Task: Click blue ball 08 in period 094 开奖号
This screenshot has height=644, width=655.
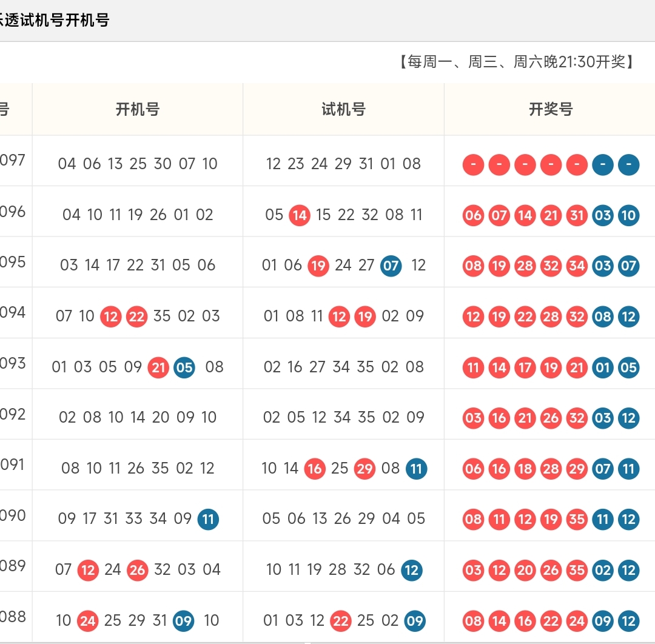Action: (x=603, y=317)
